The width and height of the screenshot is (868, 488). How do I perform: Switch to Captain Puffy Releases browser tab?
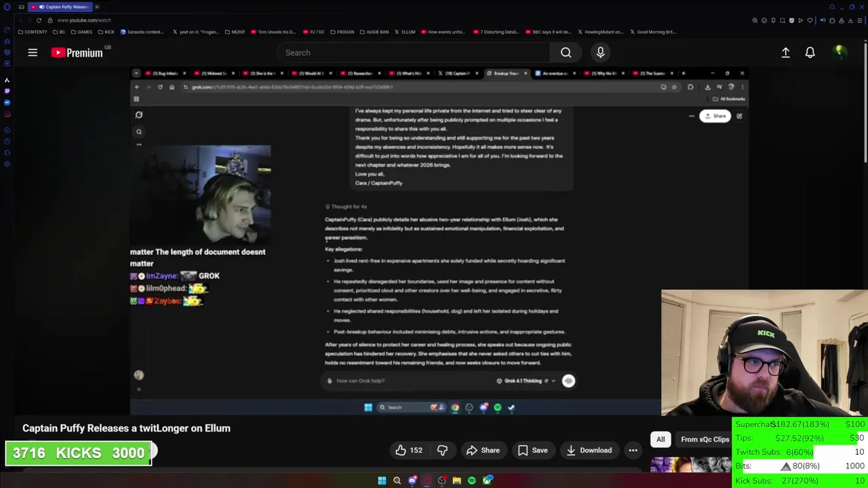[61, 7]
